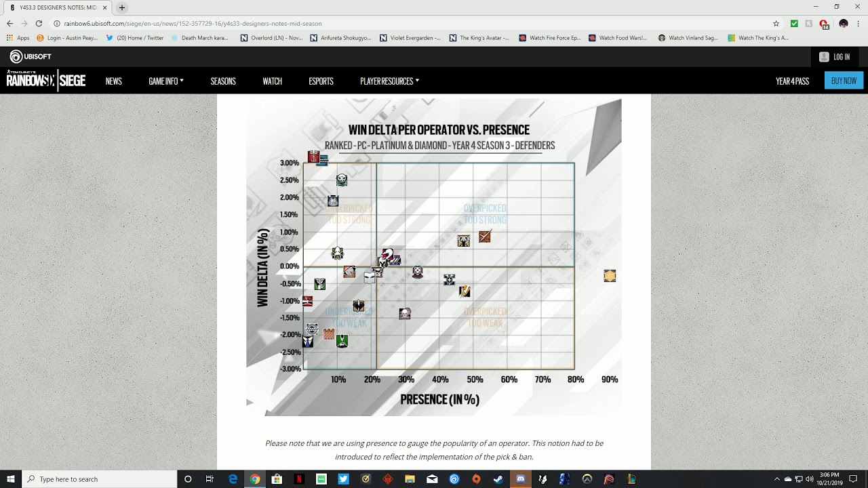Open the Year 4 Pass link
Screen dimensions: 868x488
click(x=792, y=81)
